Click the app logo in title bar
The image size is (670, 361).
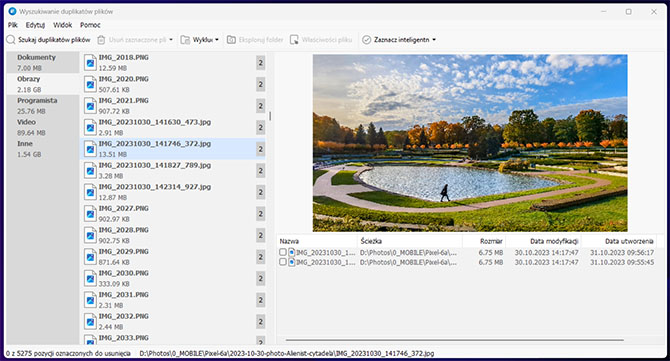click(x=12, y=12)
